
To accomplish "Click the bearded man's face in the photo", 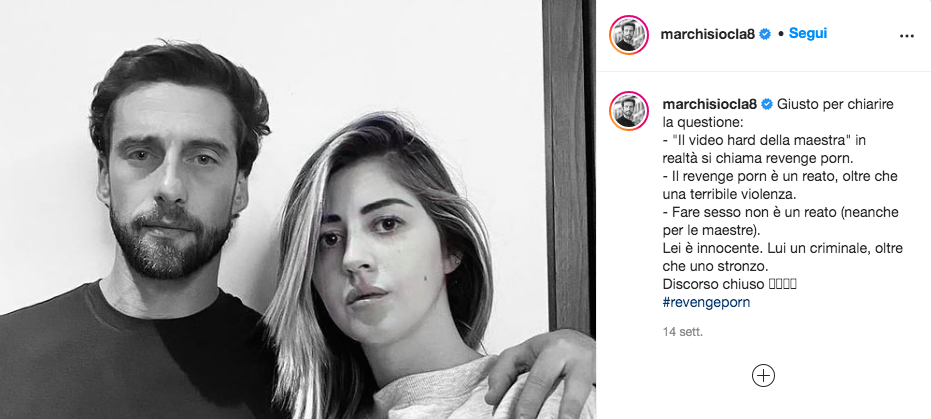I will [x=172, y=178].
